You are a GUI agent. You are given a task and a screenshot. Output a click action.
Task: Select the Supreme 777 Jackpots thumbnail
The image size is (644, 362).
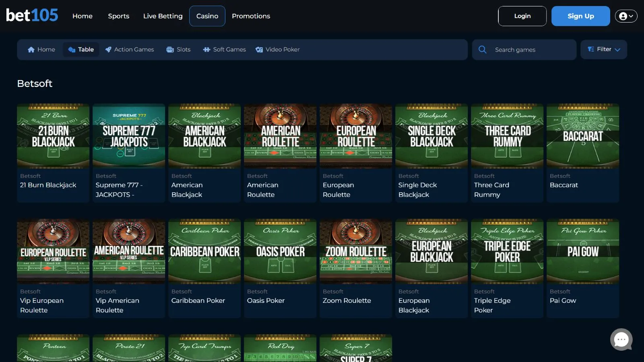pyautogui.click(x=129, y=136)
